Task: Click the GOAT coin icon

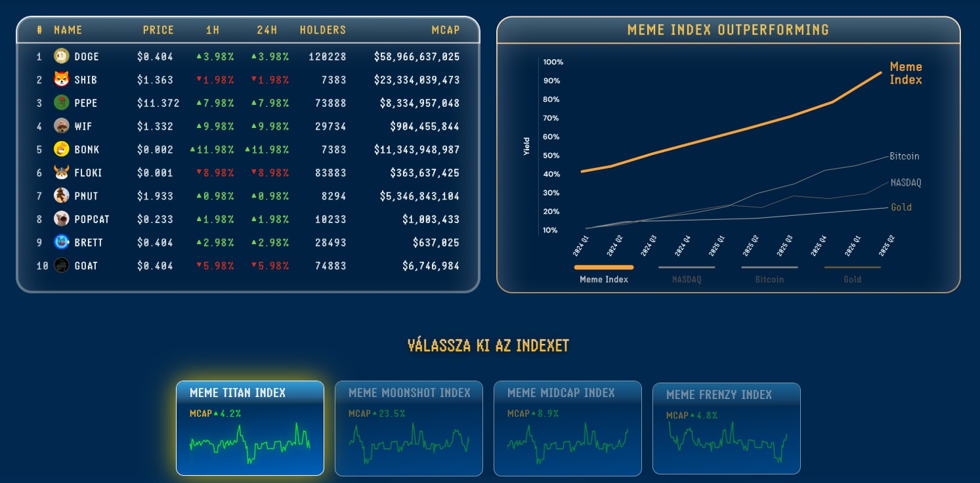Action: coord(61,266)
